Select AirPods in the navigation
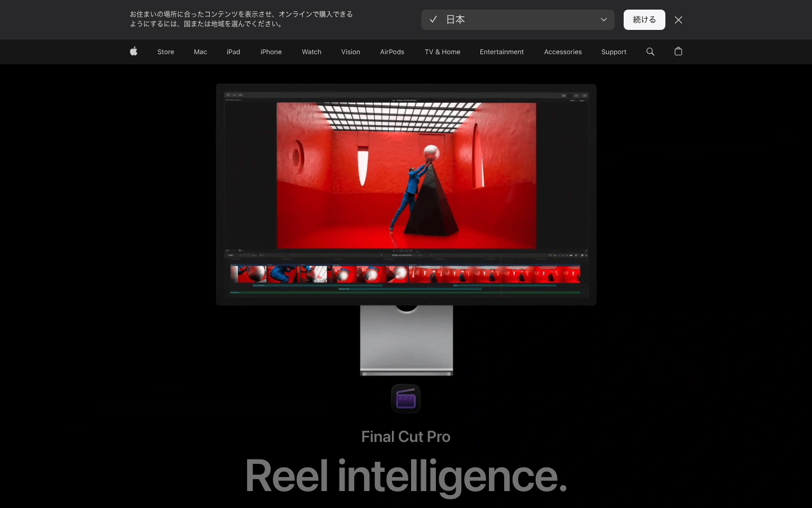 (x=392, y=52)
